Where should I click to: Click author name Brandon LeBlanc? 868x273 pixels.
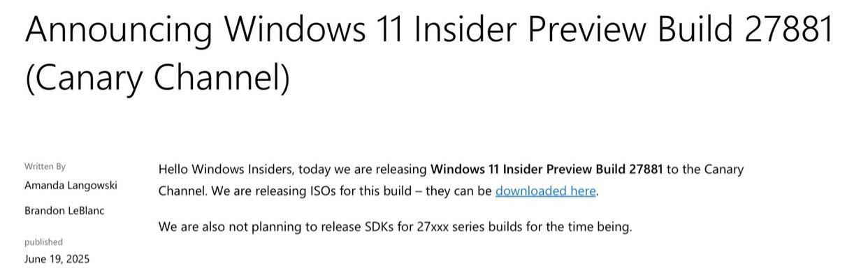point(64,210)
